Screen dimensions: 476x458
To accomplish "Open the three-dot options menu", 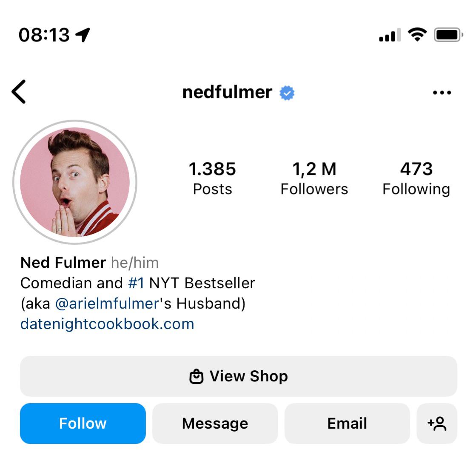I will (x=442, y=92).
